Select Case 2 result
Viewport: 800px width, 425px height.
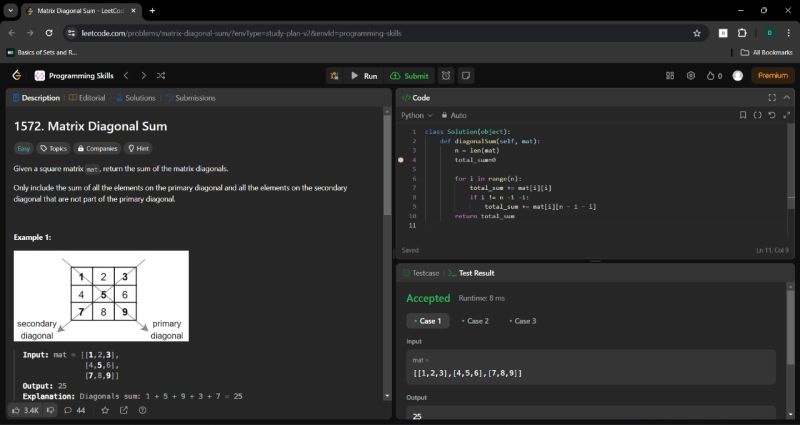[475, 321]
